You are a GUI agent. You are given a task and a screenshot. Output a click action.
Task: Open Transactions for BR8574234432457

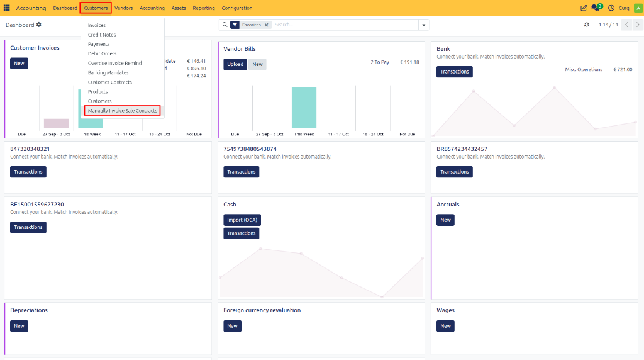point(454,172)
